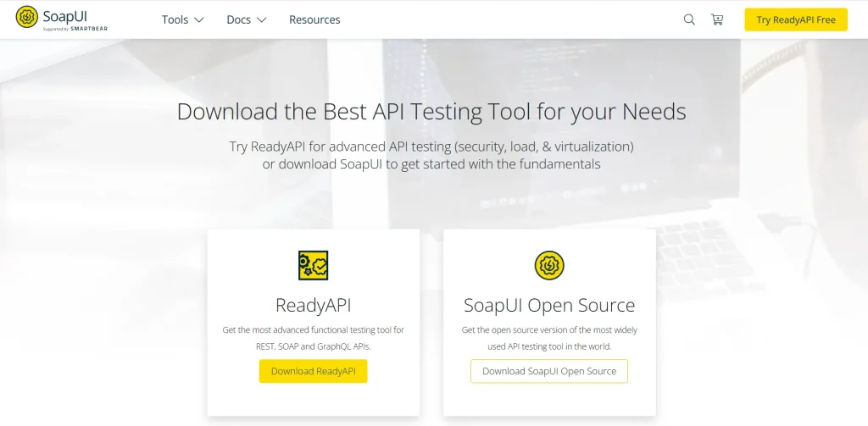Click 'or download SoapUI to get started' line
This screenshot has height=426, width=868.
[431, 164]
